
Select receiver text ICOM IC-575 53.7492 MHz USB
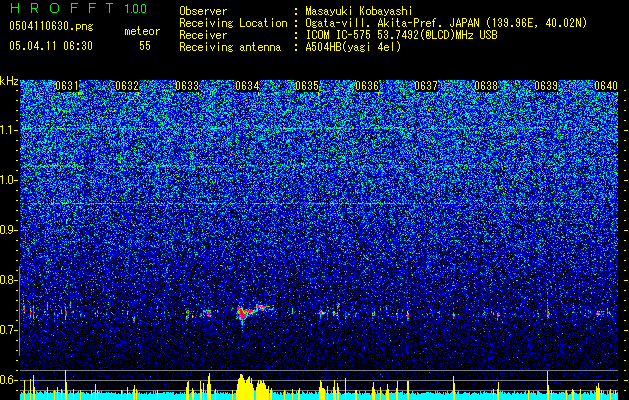(x=401, y=35)
